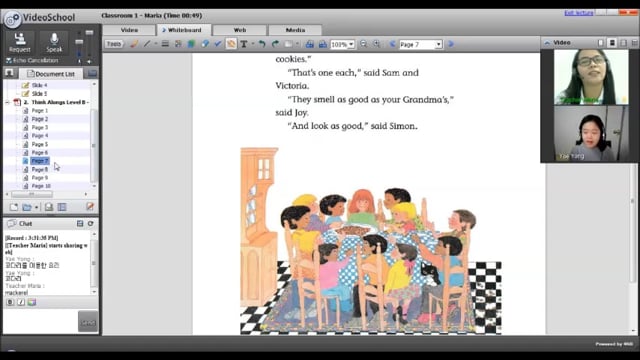Image resolution: width=640 pixels, height=360 pixels.
Task: Click the open folder icon
Action: click(27, 207)
